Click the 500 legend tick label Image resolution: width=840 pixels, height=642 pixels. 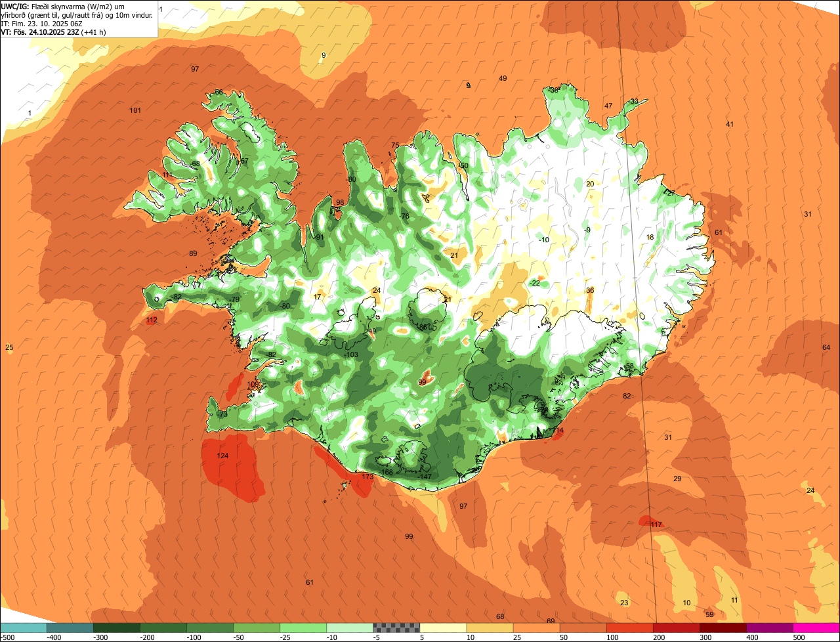coord(799,637)
